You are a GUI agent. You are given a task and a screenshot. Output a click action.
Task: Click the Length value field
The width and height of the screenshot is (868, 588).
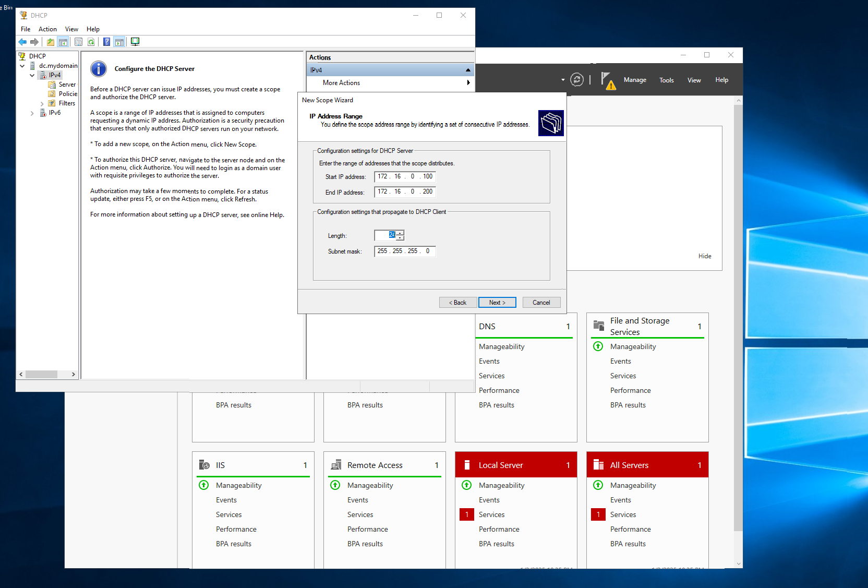385,235
